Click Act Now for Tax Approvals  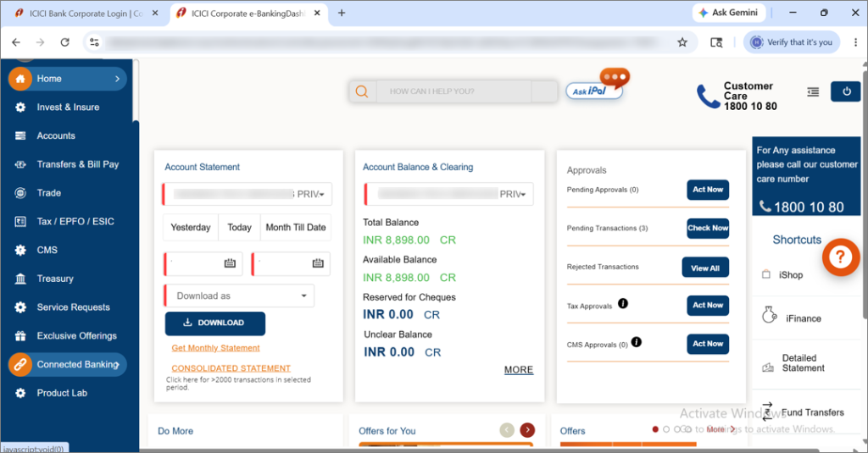708,306
